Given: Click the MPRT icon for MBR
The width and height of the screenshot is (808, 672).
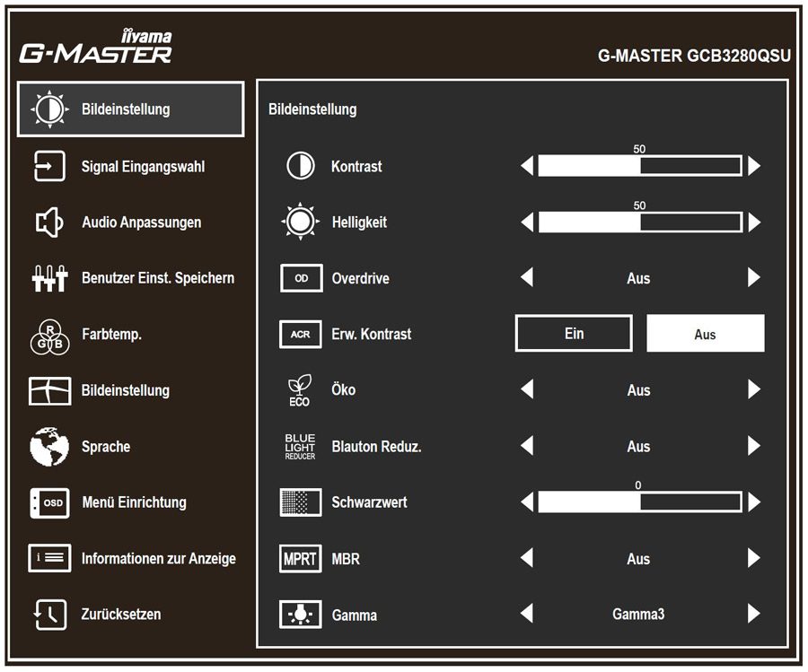Looking at the screenshot, I should click(x=301, y=558).
